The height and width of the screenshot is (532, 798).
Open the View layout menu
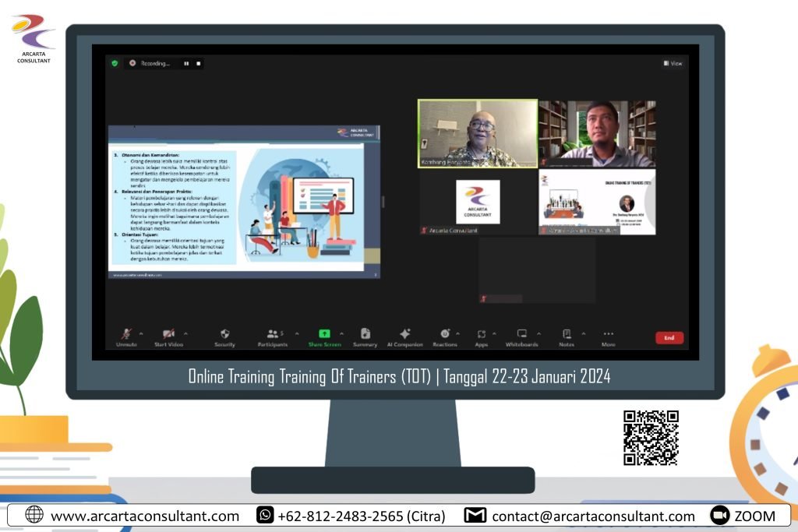pos(673,63)
